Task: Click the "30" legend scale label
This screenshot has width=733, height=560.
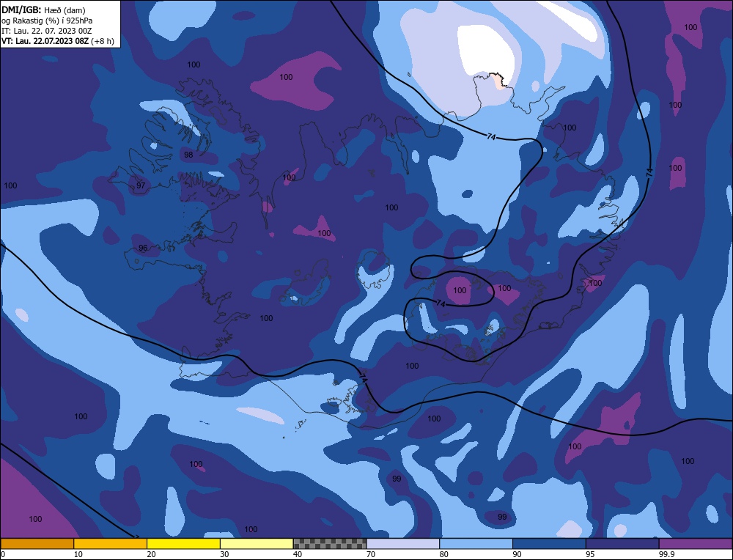Action: pyautogui.click(x=224, y=554)
